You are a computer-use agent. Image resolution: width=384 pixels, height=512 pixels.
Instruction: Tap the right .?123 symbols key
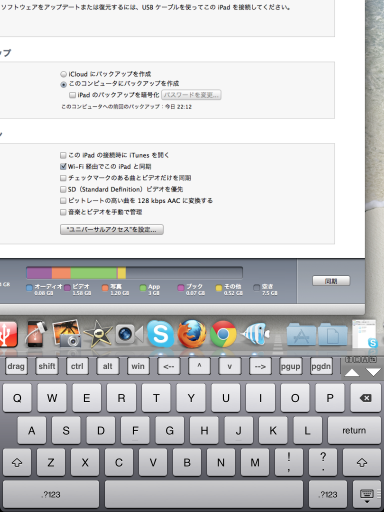point(328,495)
